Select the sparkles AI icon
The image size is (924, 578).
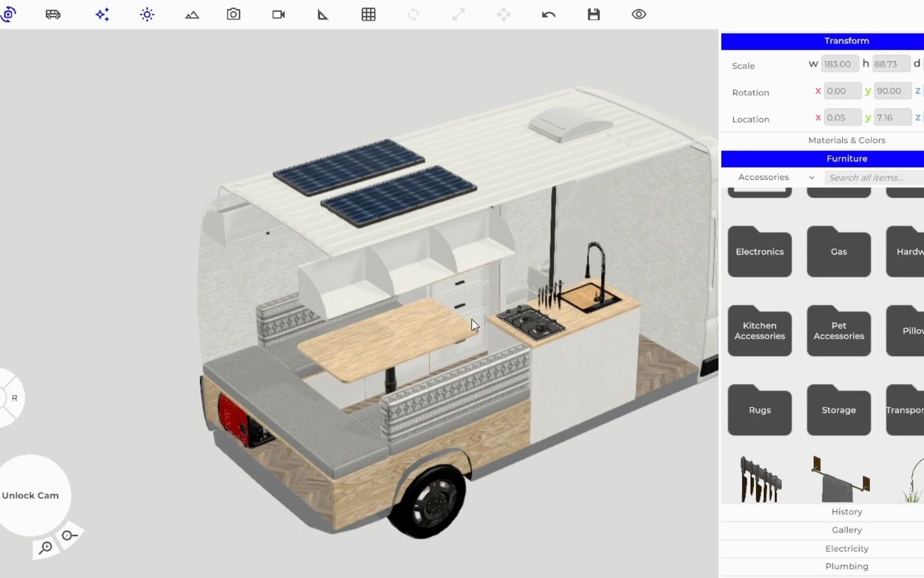coord(102,14)
